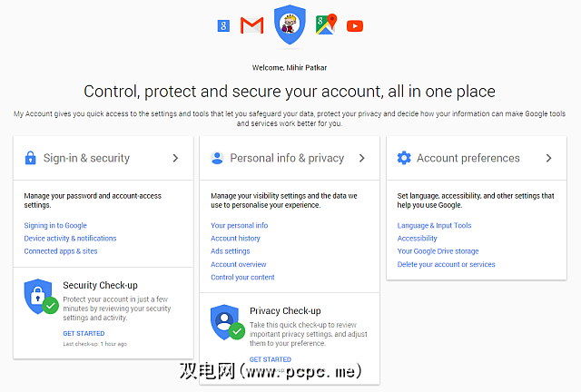581x392 pixels.
Task: Expand the Personal info & privacy arrow
Action: click(x=361, y=158)
